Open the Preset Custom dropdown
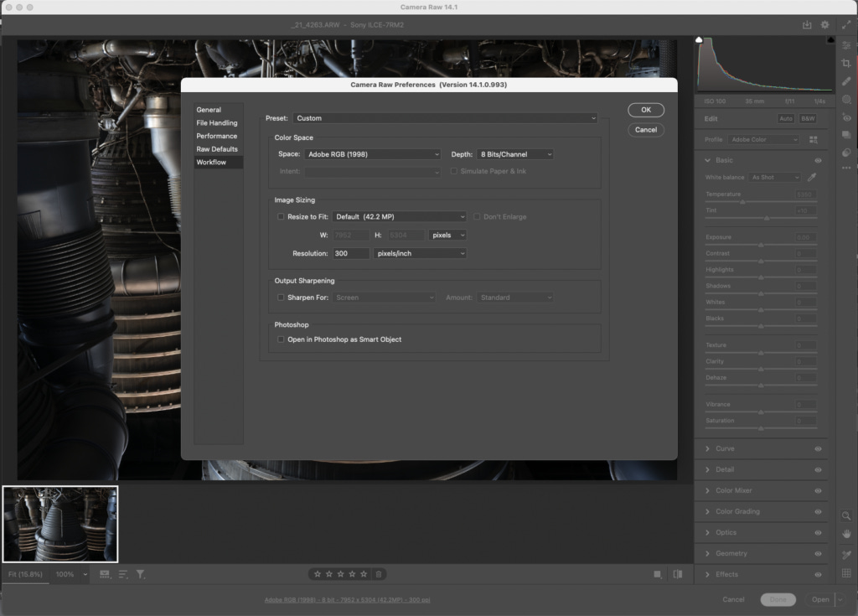 [445, 118]
